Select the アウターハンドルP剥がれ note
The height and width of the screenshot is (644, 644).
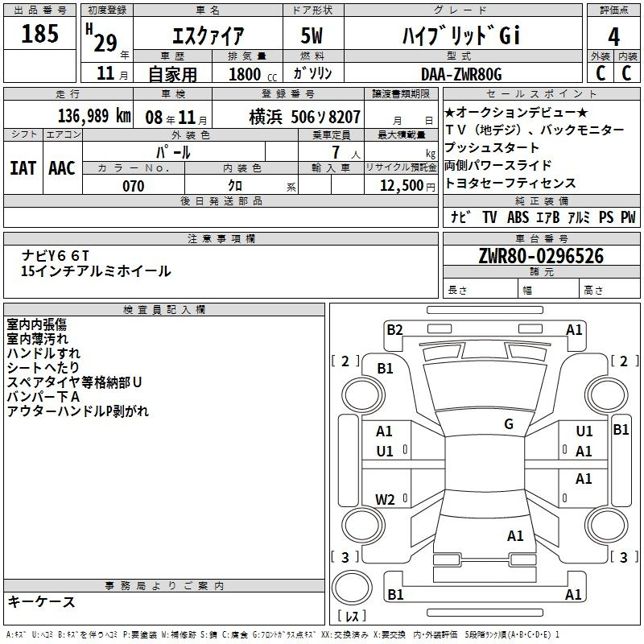(77, 411)
